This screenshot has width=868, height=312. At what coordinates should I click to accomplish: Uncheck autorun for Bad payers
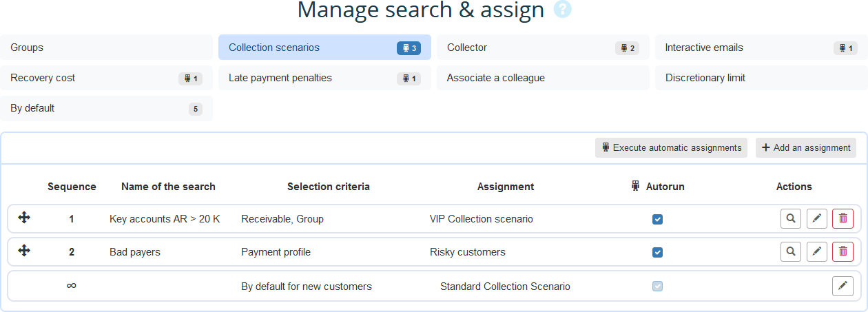(x=657, y=252)
